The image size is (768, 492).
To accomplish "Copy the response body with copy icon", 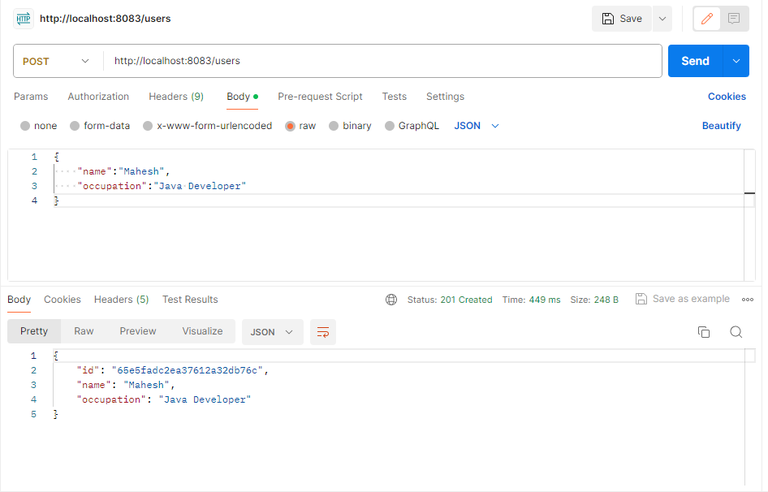I will pos(704,332).
